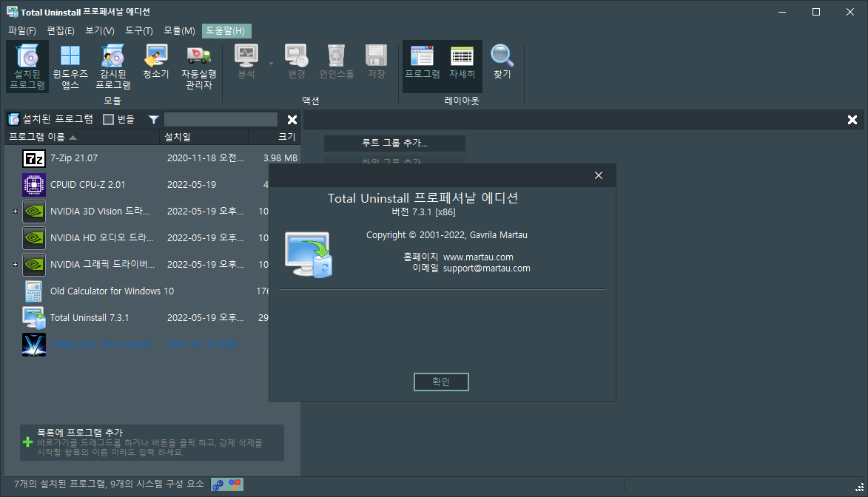
Task: Close the About dialog with X
Action: (599, 175)
